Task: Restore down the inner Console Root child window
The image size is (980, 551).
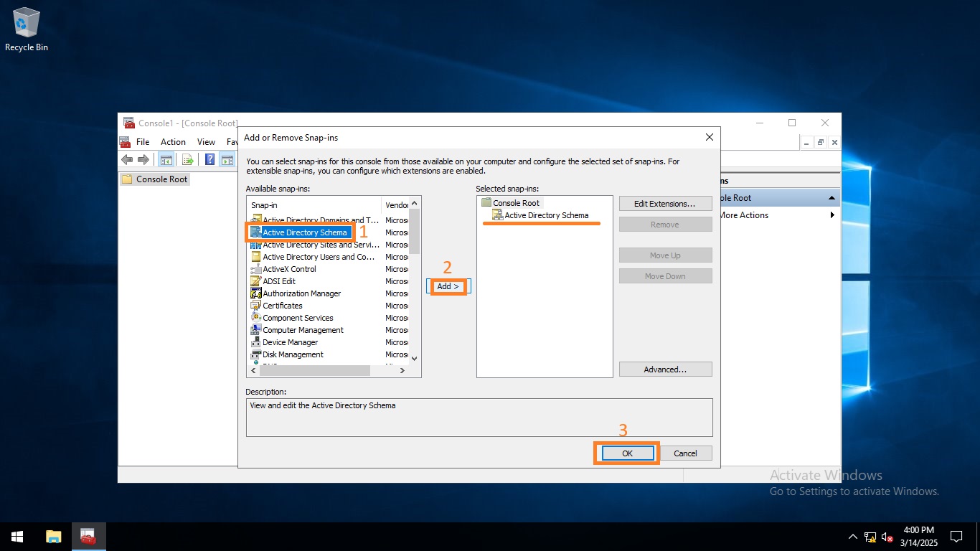Action: coord(821,143)
